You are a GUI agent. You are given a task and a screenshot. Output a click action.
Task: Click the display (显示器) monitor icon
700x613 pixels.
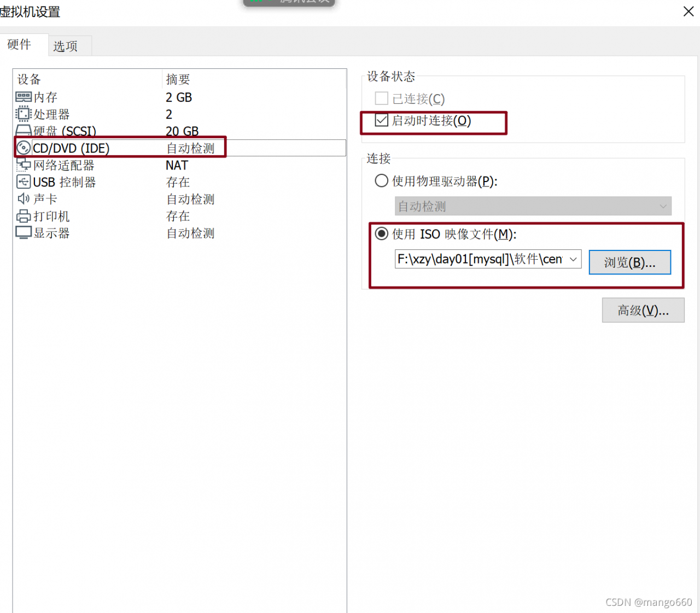click(24, 233)
